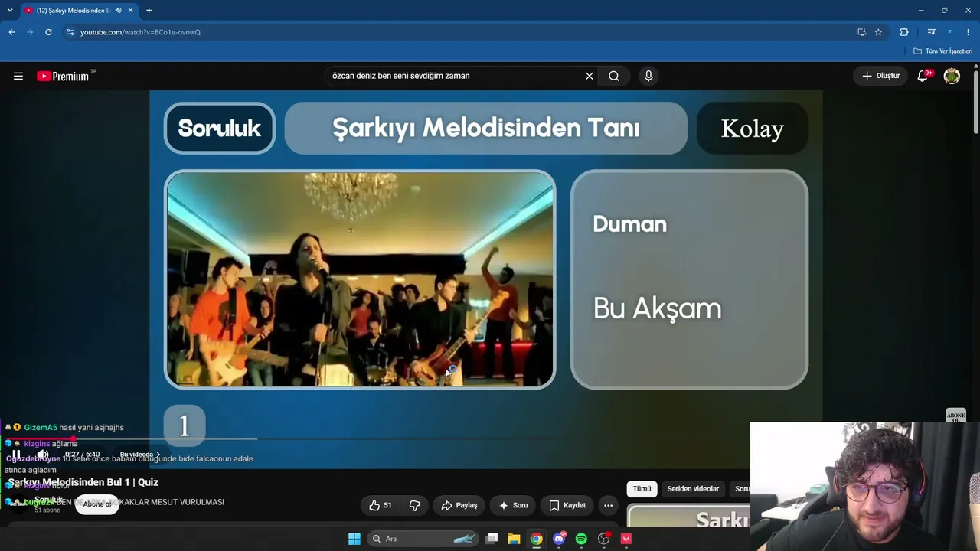Open Spotify from the taskbar
980x551 pixels.
581,539
